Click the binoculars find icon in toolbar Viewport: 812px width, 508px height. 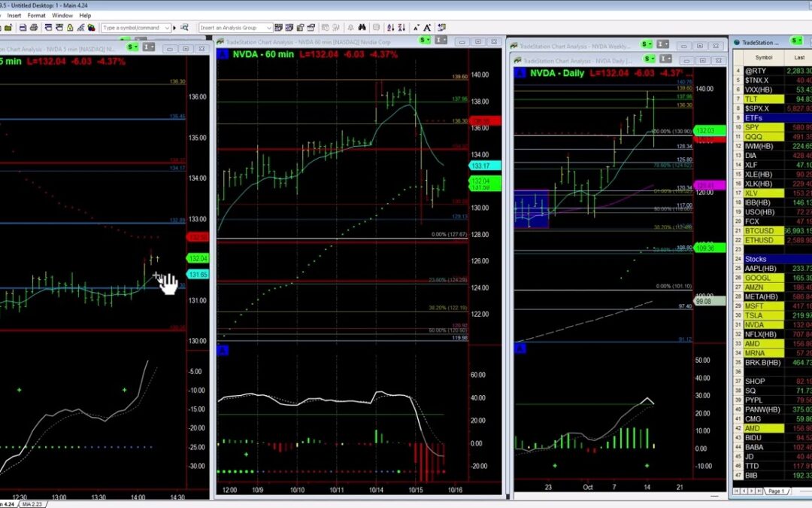[362, 28]
